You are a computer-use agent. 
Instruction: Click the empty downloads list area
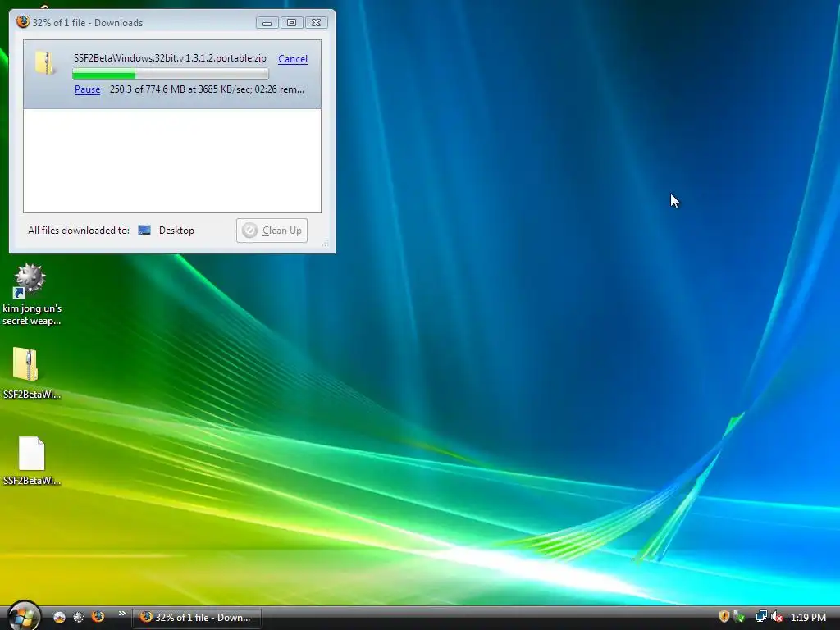172,161
